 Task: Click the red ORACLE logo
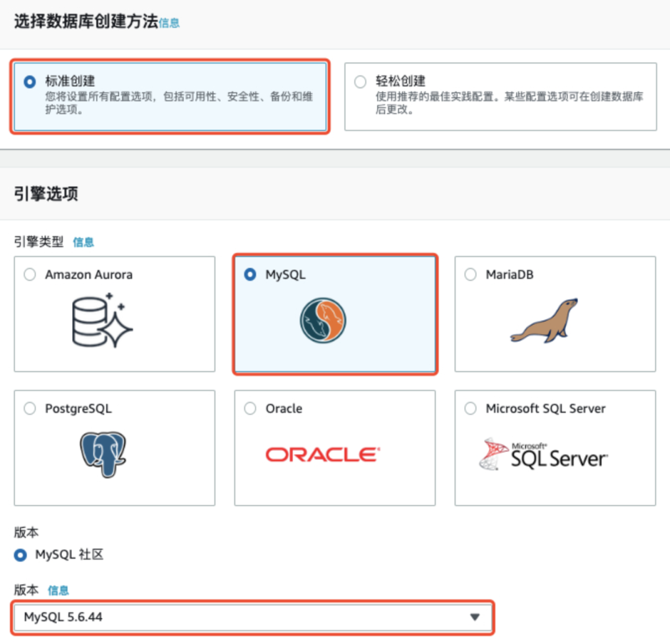323,454
